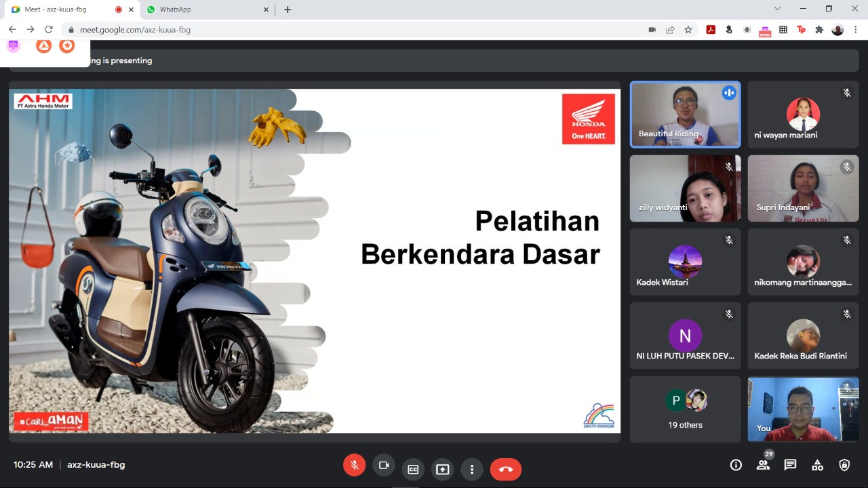Open a new browser tab
The image size is (868, 488).
tap(288, 9)
